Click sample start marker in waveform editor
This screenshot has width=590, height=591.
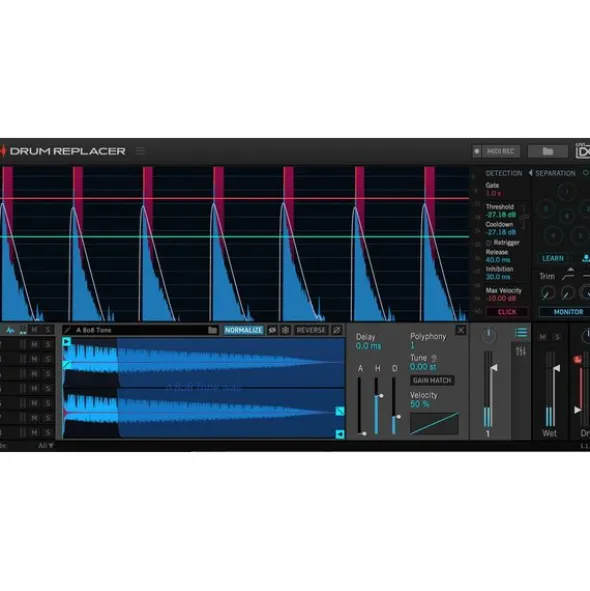tap(67, 341)
